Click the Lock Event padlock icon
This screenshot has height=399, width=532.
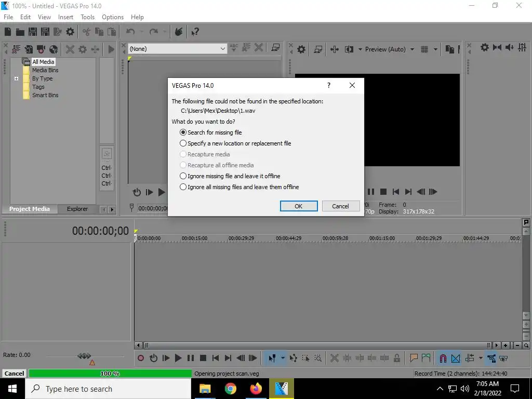[x=396, y=358]
